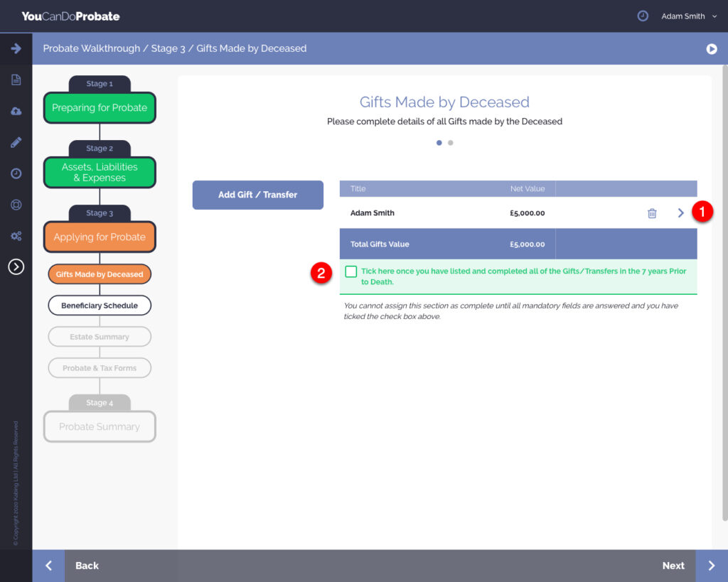Select the Beneficiary Schedule step
The image size is (728, 582).
coord(100,306)
